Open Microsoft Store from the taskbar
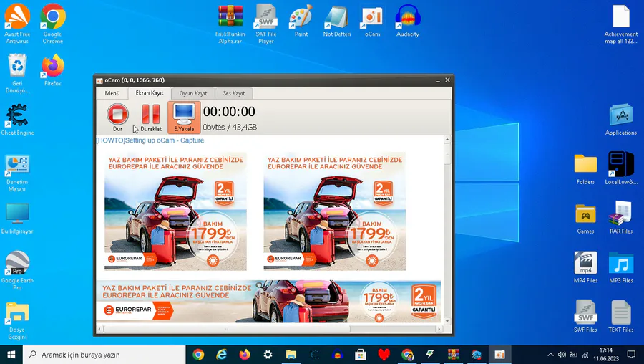 (361, 355)
